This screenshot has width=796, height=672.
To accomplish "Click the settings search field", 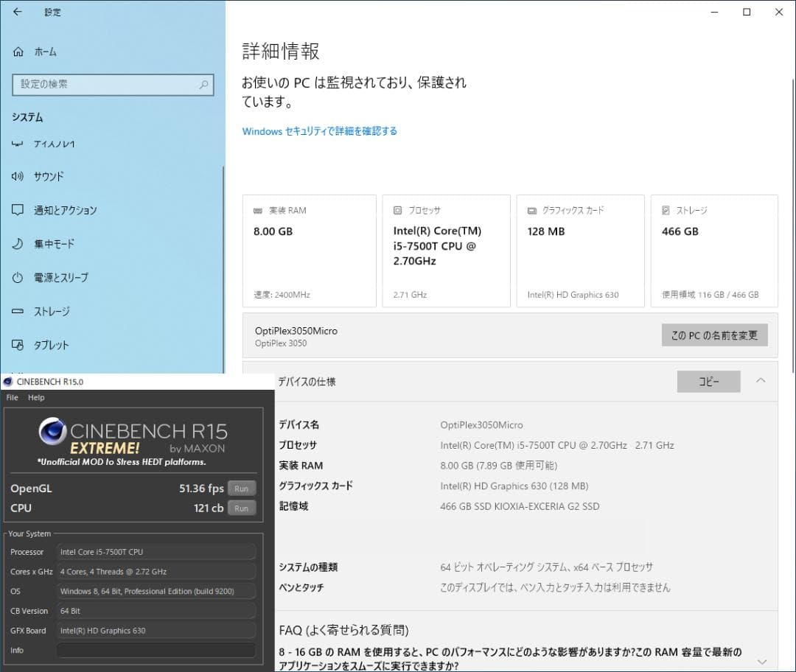I will (x=107, y=85).
